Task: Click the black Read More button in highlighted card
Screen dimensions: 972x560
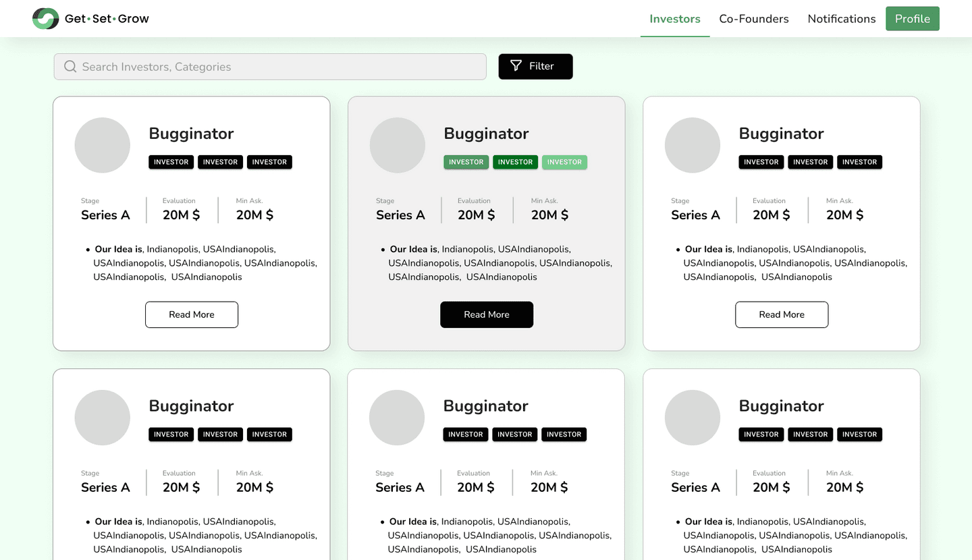Action: (487, 314)
